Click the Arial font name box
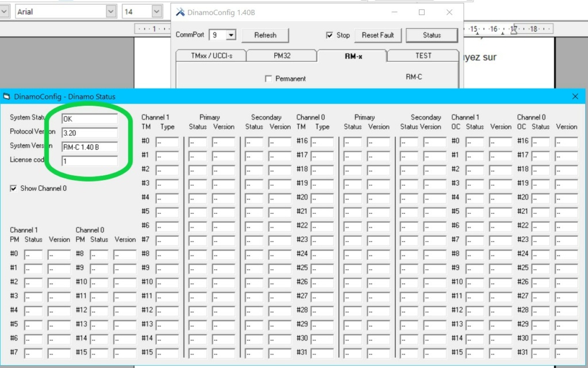 click(x=61, y=11)
